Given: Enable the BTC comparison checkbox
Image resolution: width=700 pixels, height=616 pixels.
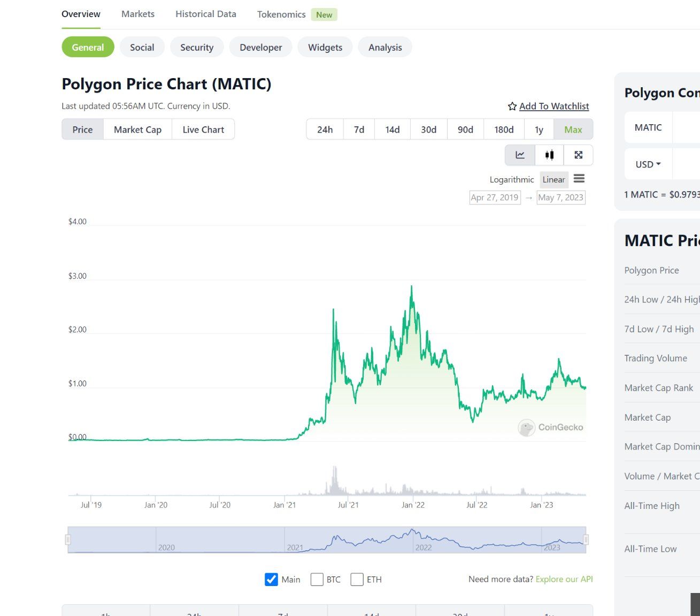Looking at the screenshot, I should click(317, 579).
